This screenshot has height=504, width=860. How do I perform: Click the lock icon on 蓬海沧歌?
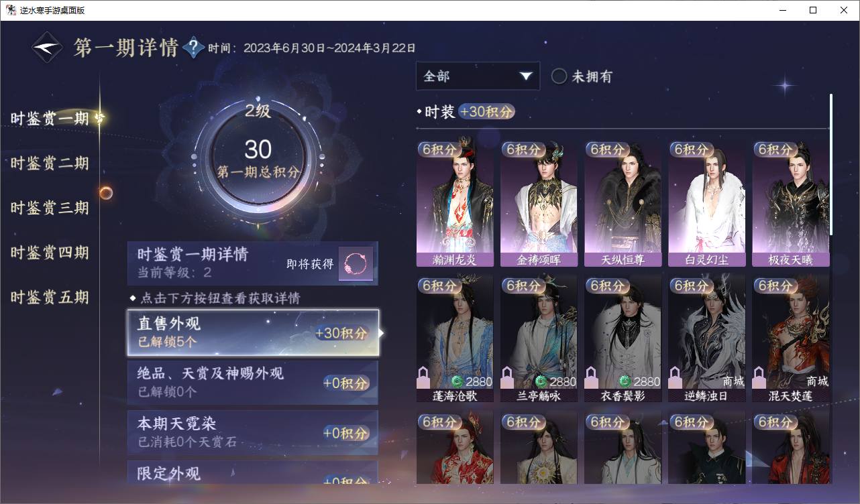pyautogui.click(x=423, y=378)
